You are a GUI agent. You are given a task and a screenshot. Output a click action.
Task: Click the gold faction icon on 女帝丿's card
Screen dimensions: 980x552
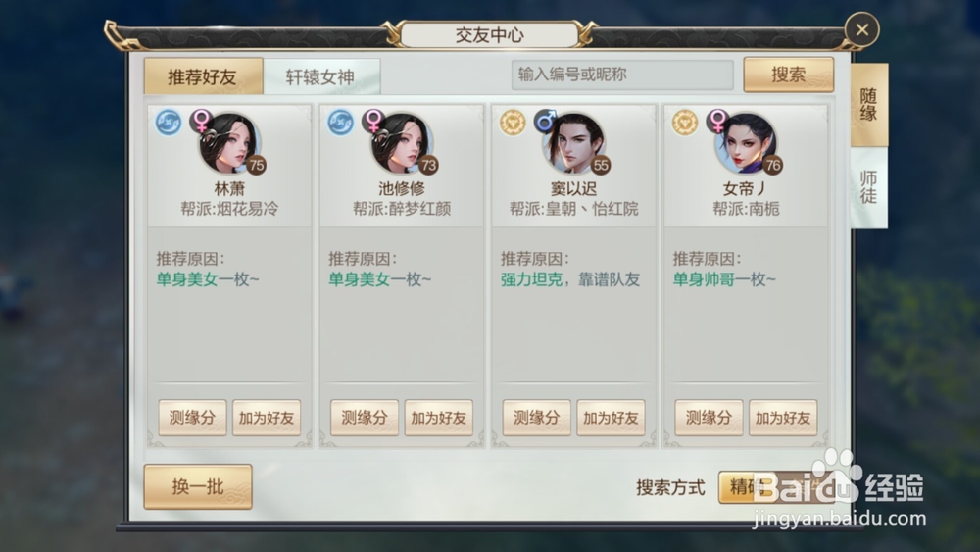[685, 123]
